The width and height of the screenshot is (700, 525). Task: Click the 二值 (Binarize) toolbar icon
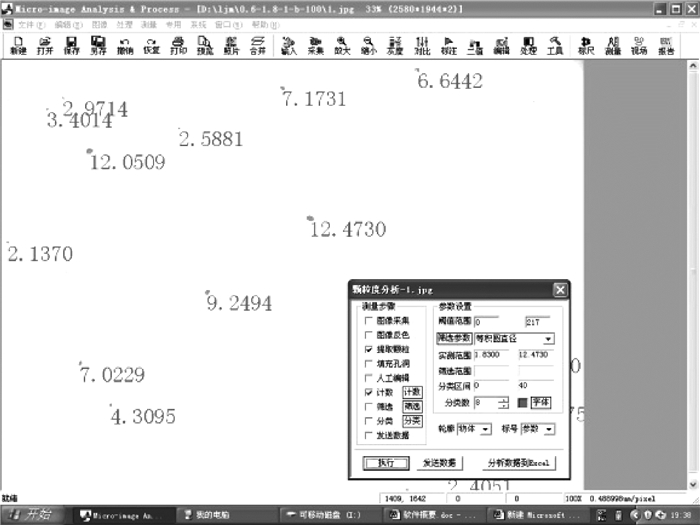(475, 45)
